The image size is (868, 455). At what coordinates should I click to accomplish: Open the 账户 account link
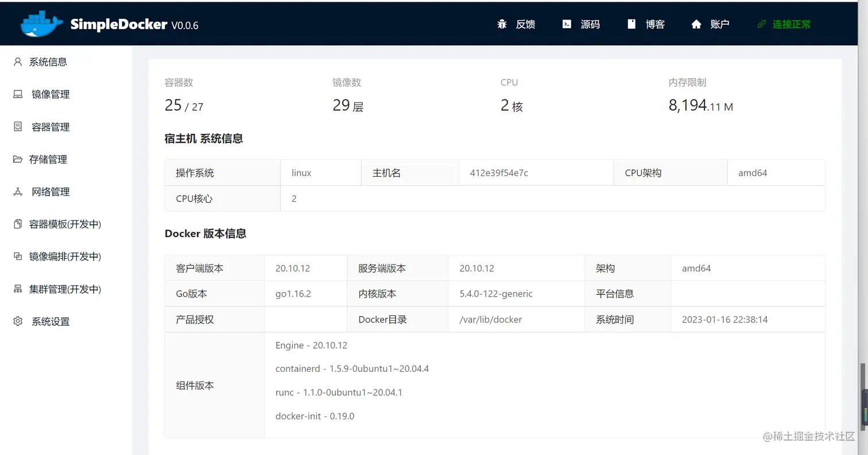(720, 24)
